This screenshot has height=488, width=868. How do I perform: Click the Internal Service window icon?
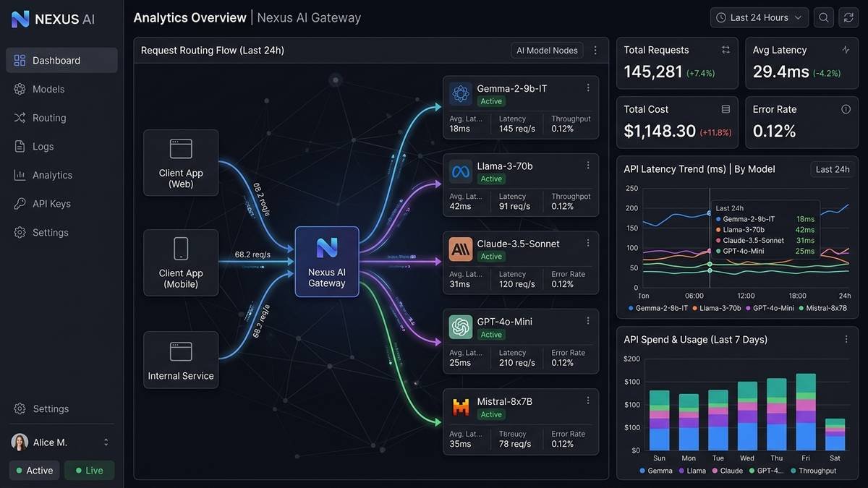tap(181, 351)
